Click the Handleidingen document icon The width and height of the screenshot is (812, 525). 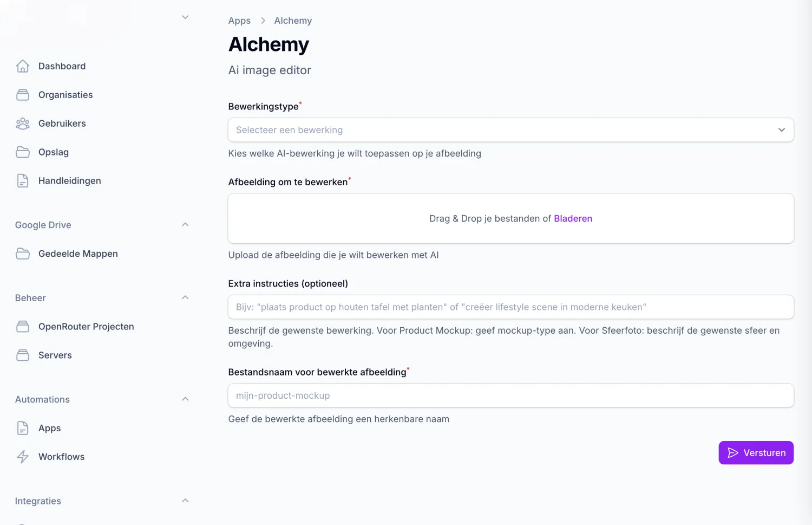(x=23, y=181)
